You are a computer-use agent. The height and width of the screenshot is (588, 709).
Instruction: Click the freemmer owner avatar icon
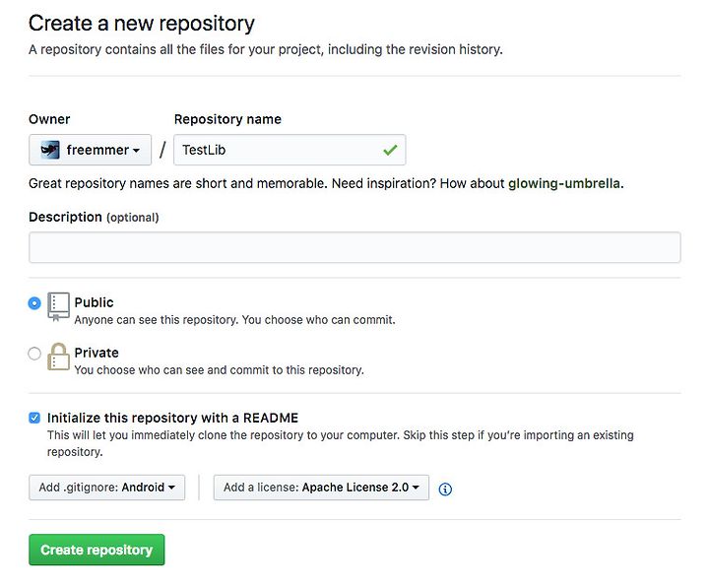pyautogui.click(x=50, y=150)
